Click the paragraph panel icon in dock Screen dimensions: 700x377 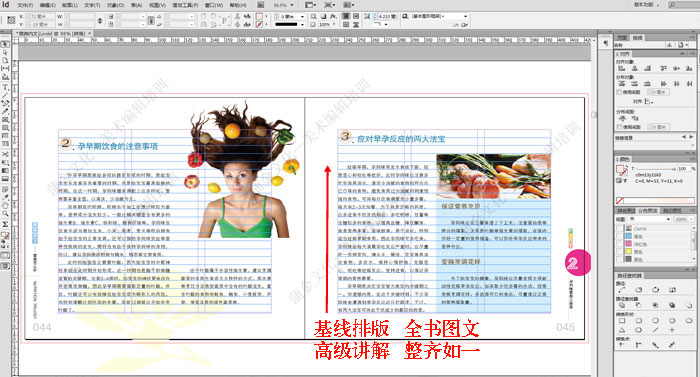click(x=605, y=43)
